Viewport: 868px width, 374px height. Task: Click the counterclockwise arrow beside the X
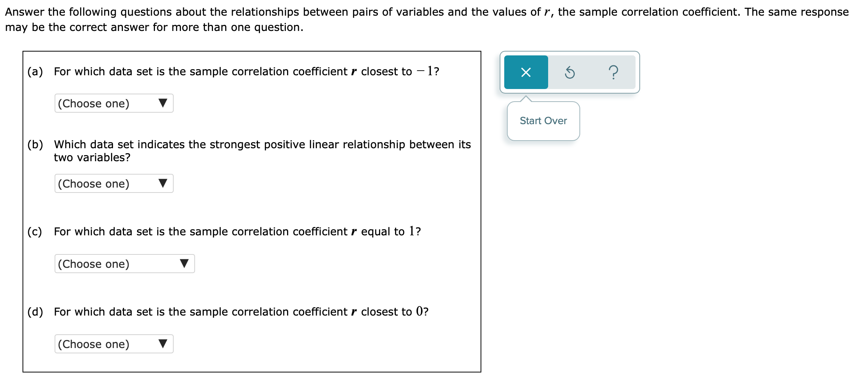coord(570,72)
